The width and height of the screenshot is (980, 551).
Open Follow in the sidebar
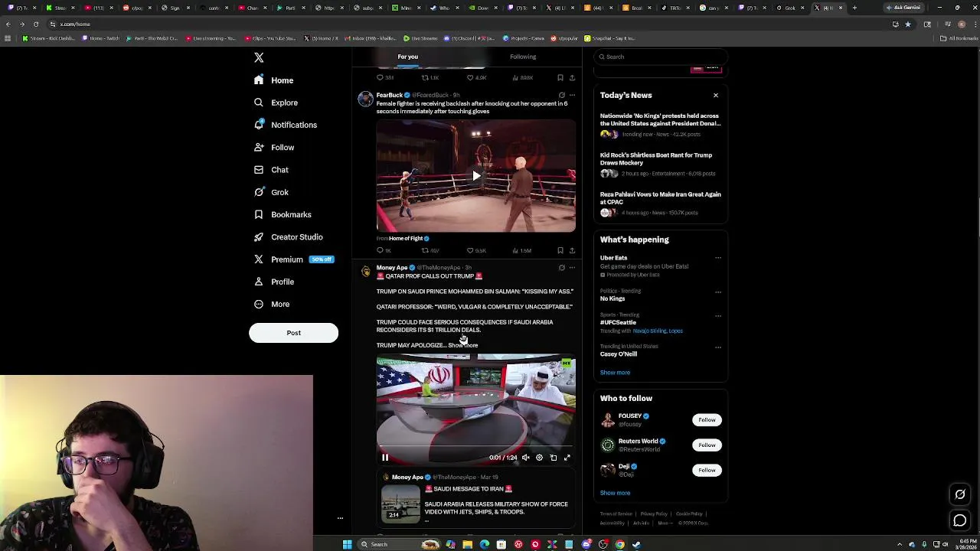(x=274, y=147)
